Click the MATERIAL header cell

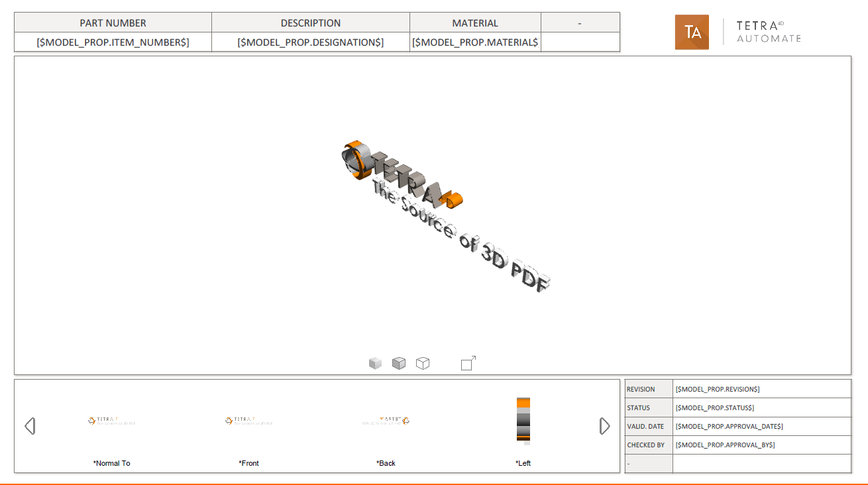click(x=475, y=23)
